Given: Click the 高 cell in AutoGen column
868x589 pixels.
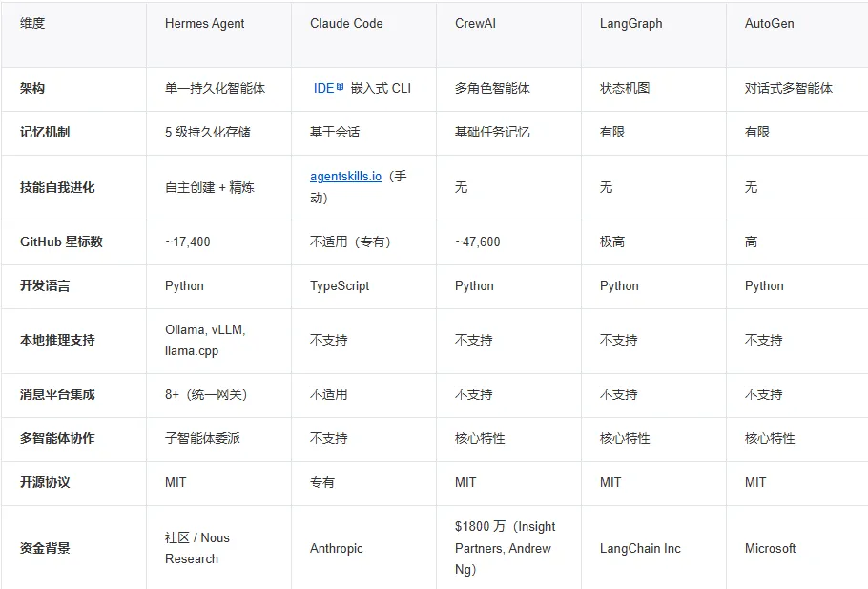Looking at the screenshot, I should [x=752, y=242].
